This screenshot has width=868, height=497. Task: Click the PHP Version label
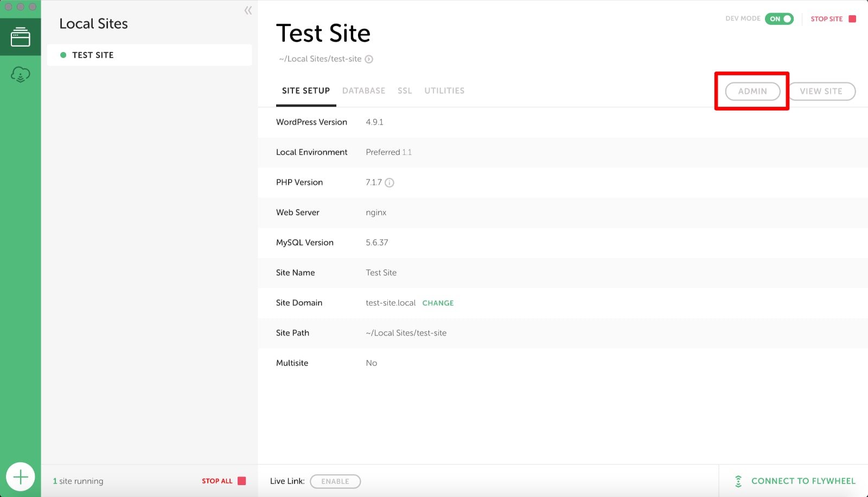(x=299, y=182)
